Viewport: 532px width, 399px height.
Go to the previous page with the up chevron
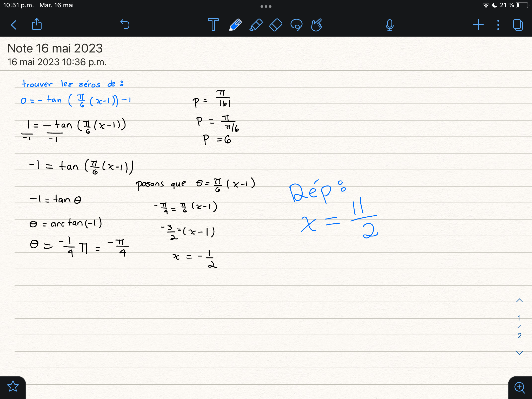[x=519, y=300]
